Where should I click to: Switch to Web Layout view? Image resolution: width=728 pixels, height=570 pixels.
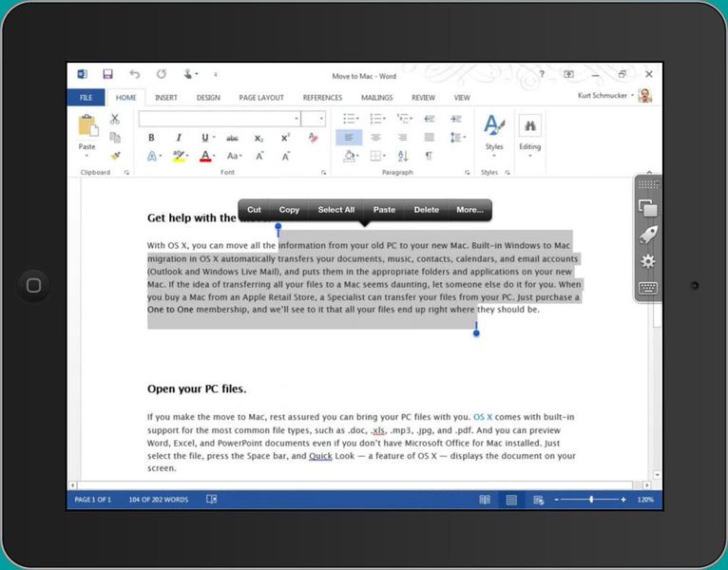tap(539, 500)
